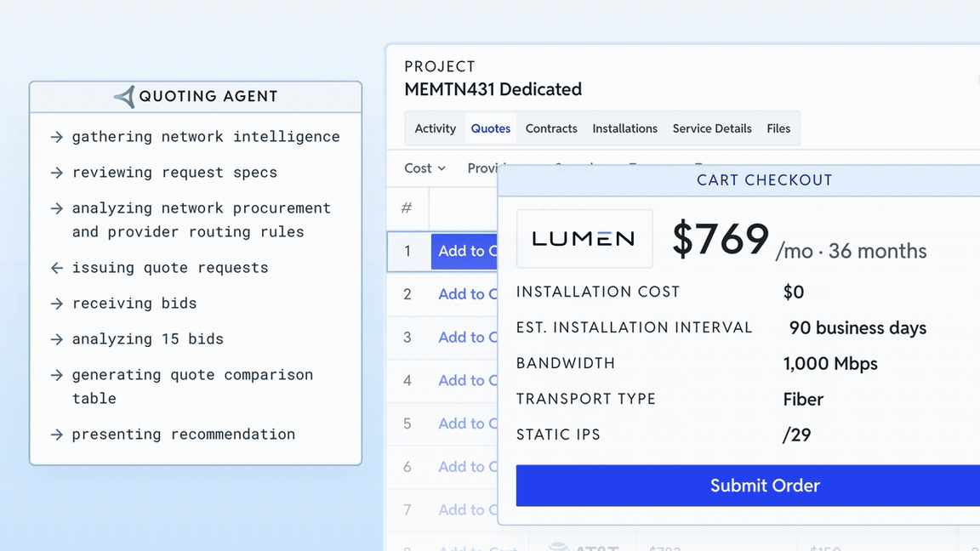Click the '1,000 Mbps' bandwidth value
The height and width of the screenshot is (551, 980).
[830, 364]
